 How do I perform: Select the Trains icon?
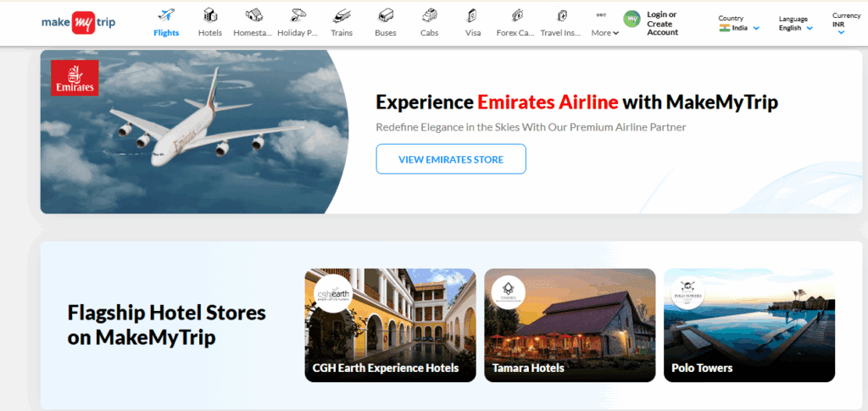point(342,15)
